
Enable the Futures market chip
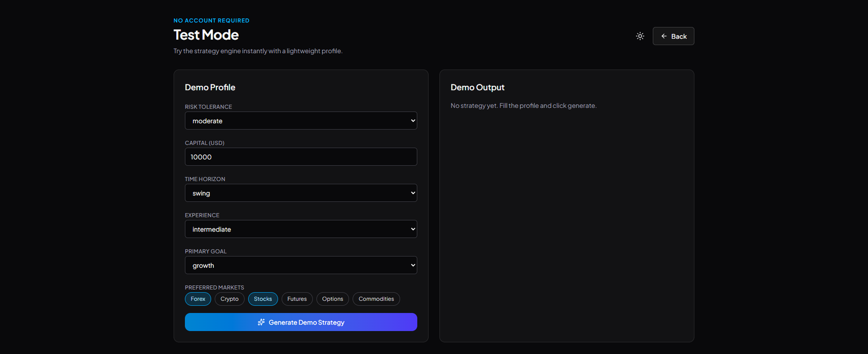click(x=297, y=299)
